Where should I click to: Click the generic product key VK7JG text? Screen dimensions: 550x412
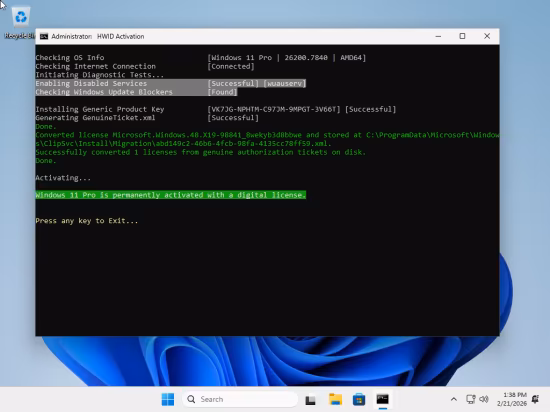[274, 109]
